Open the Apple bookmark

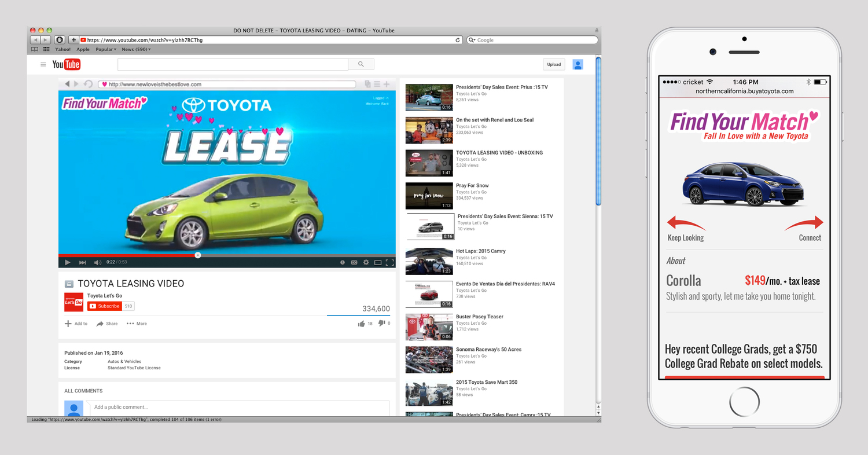tap(83, 49)
